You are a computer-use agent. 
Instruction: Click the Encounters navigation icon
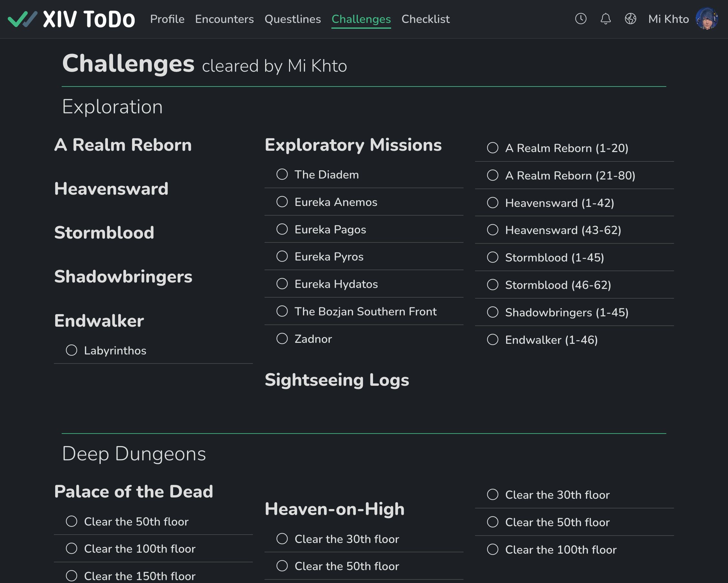pos(224,18)
